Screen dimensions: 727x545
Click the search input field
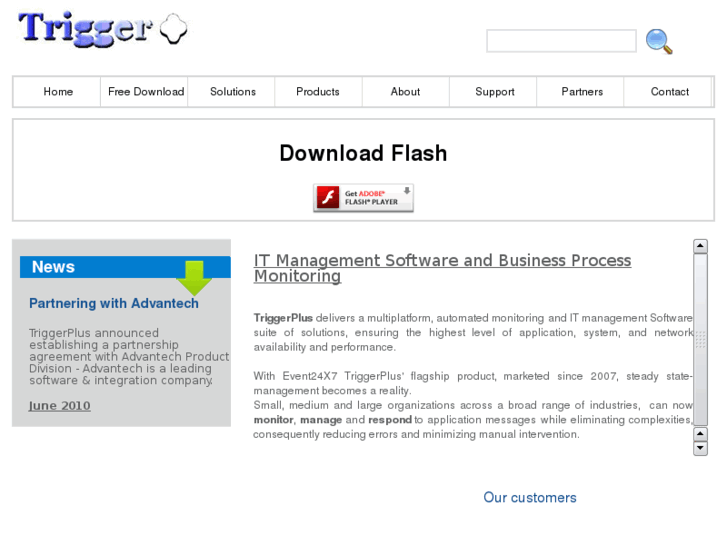coord(561,41)
